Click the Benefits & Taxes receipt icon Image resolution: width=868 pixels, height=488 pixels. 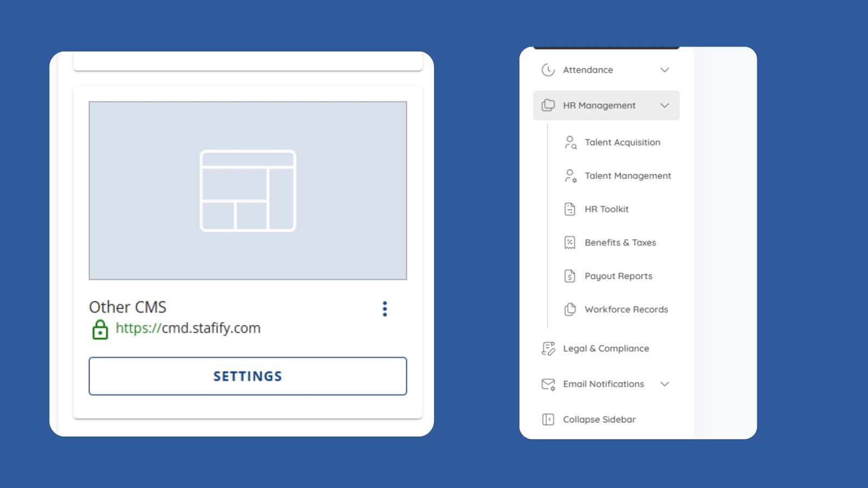pyautogui.click(x=570, y=243)
